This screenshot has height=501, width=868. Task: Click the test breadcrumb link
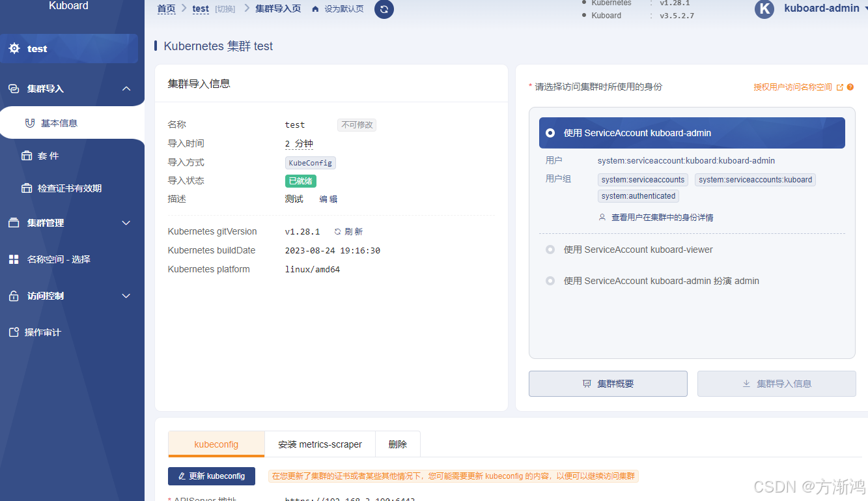click(x=201, y=9)
